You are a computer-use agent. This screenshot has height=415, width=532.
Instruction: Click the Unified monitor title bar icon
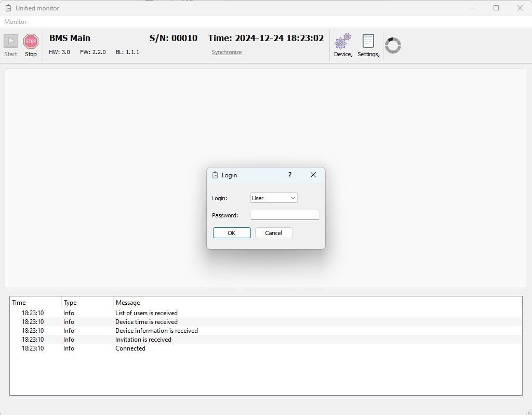coord(8,8)
